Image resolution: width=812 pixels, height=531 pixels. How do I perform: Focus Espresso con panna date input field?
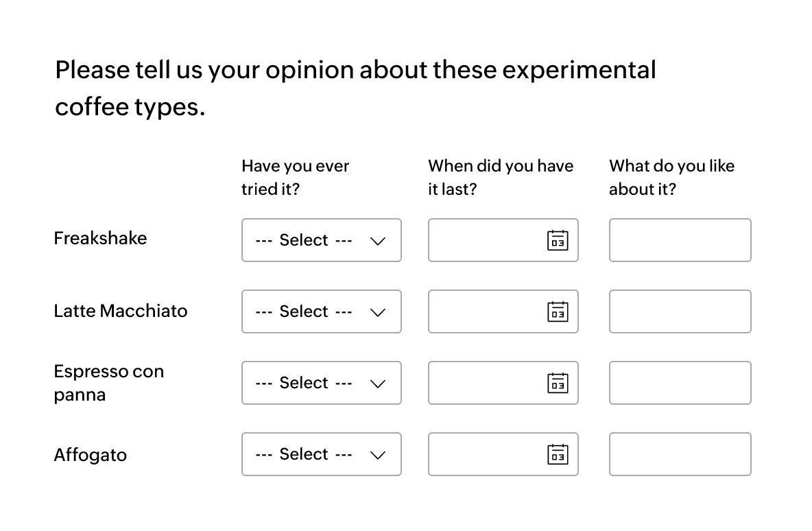[503, 383]
